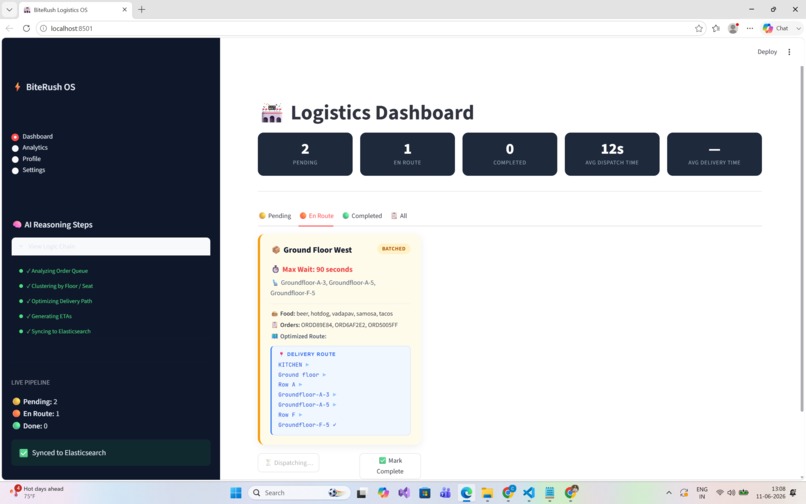
Task: Click the BATCHED badge on Ground Floor West
Action: pyautogui.click(x=394, y=249)
